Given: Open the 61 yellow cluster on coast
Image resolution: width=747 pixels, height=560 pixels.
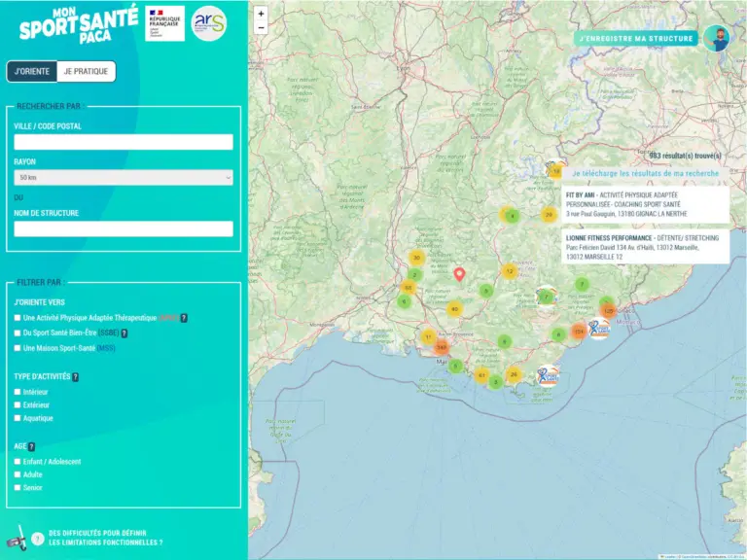Looking at the screenshot, I should tap(481, 375).
